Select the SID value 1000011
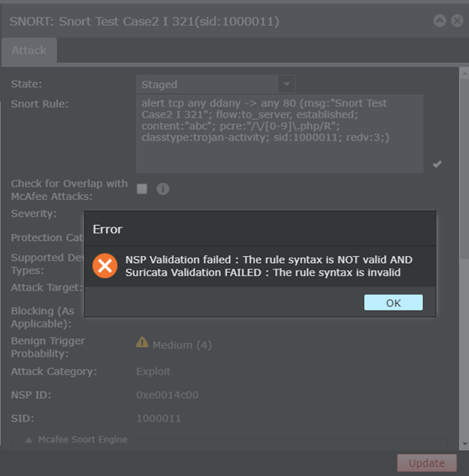This screenshot has height=476, width=469. (x=159, y=419)
